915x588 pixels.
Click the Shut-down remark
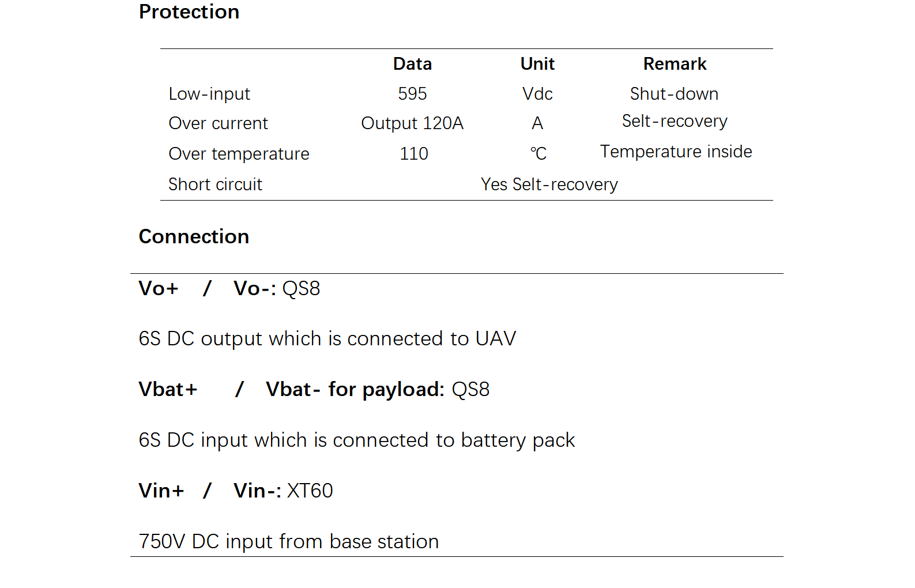674,94
